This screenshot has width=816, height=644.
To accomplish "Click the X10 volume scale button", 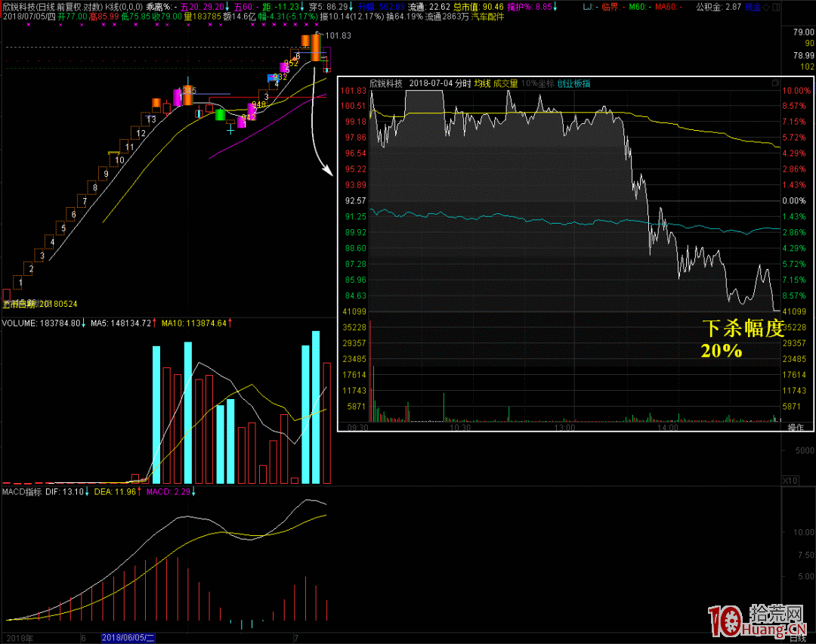I will [x=790, y=481].
